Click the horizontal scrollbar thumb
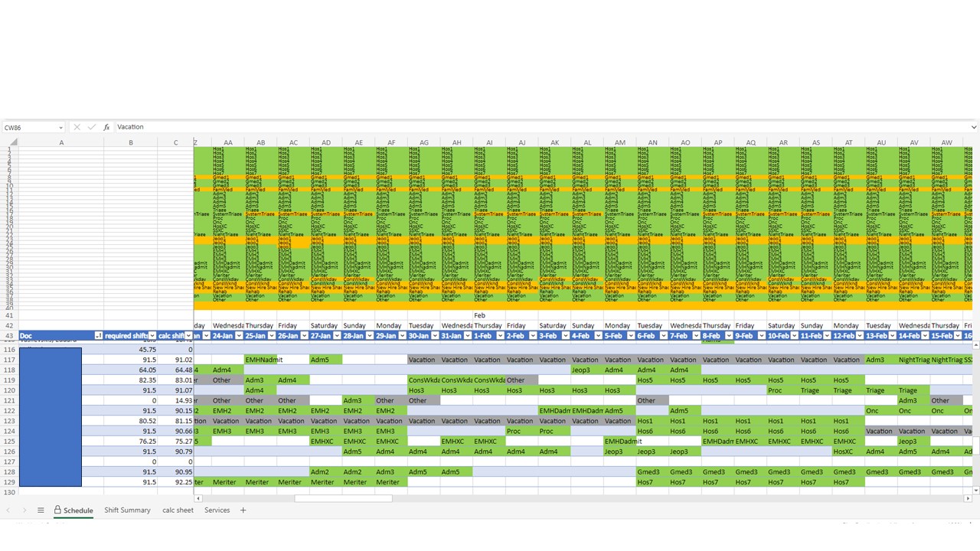Screen dimensions: 980x551 tap(343, 498)
